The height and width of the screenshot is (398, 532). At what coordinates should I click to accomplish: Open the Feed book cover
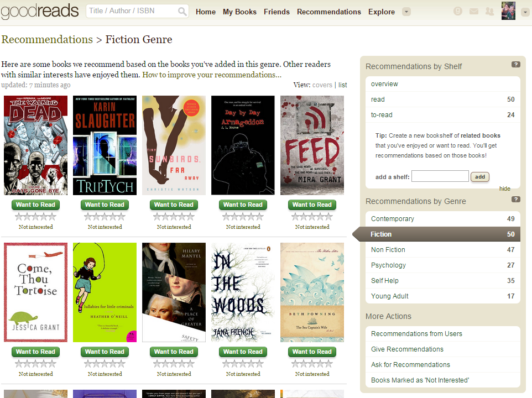(312, 145)
